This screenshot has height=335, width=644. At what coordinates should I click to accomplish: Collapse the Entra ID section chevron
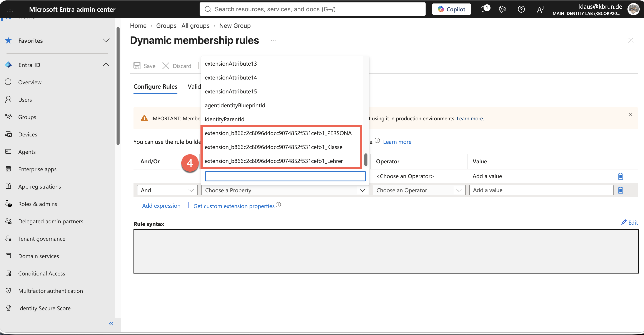pyautogui.click(x=106, y=65)
